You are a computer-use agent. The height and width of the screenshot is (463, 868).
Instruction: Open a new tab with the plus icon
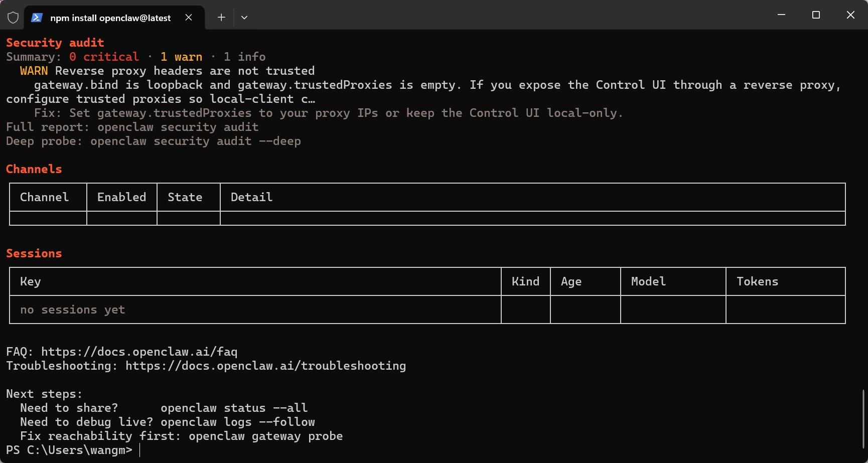(x=221, y=18)
